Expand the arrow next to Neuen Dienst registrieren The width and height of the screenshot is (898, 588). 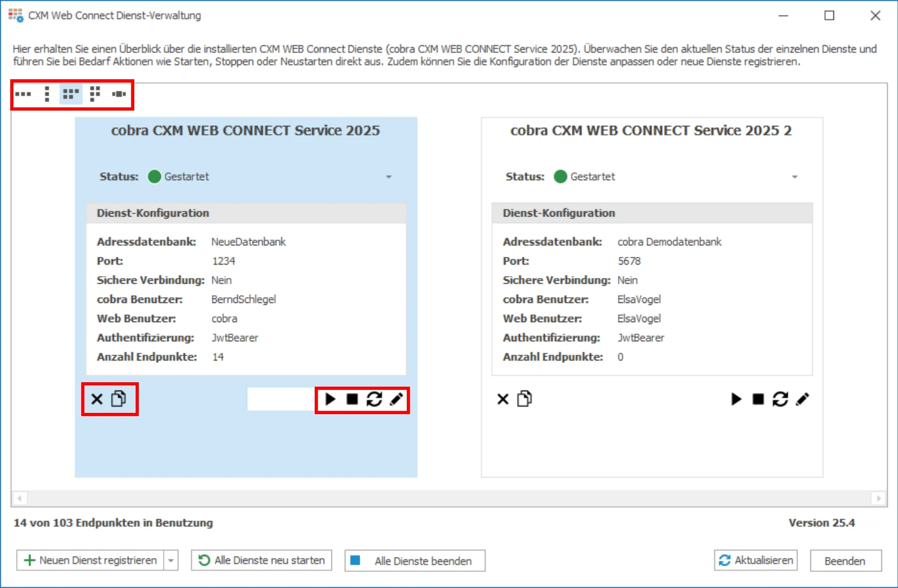coord(170,560)
